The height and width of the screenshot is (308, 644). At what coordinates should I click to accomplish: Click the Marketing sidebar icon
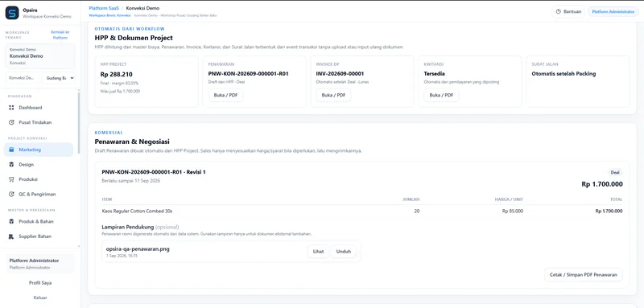pos(11,150)
